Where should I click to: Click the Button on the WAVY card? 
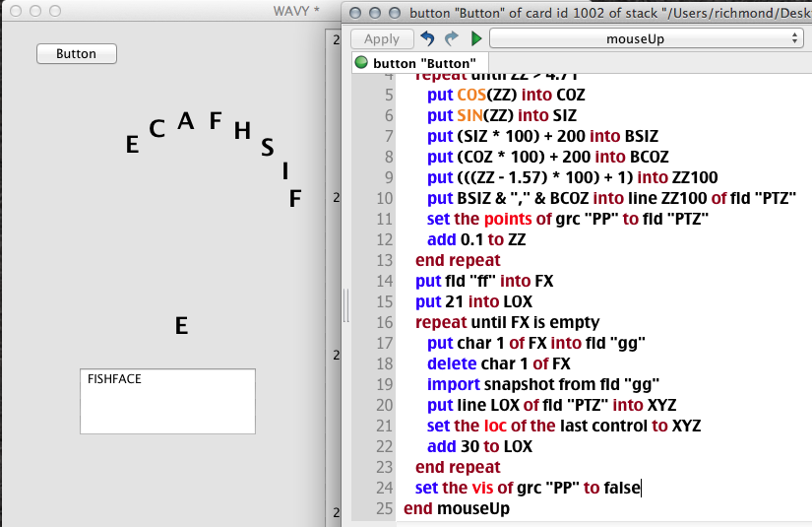pos(76,54)
